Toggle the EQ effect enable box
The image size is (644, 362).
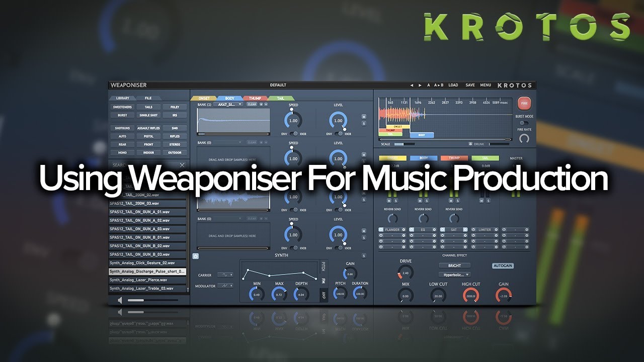point(412,229)
